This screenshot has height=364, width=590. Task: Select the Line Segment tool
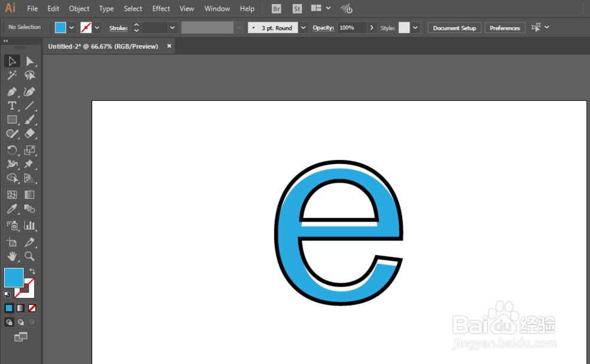tap(29, 106)
